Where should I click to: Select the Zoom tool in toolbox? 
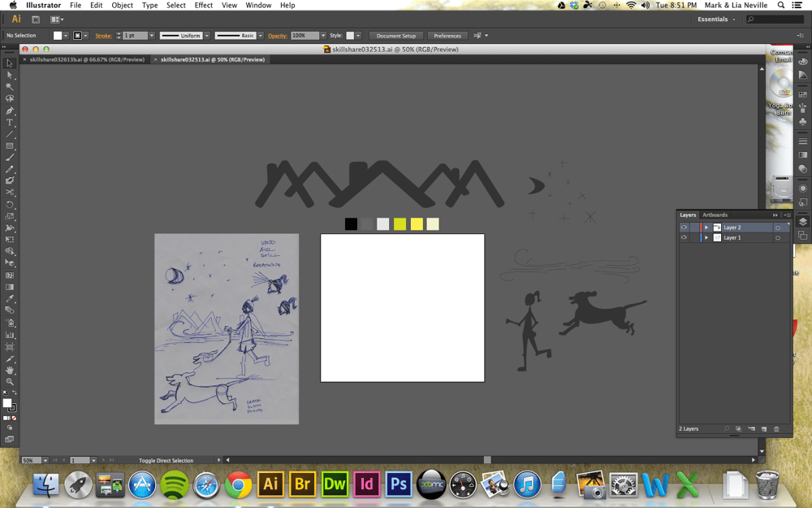[x=9, y=382]
